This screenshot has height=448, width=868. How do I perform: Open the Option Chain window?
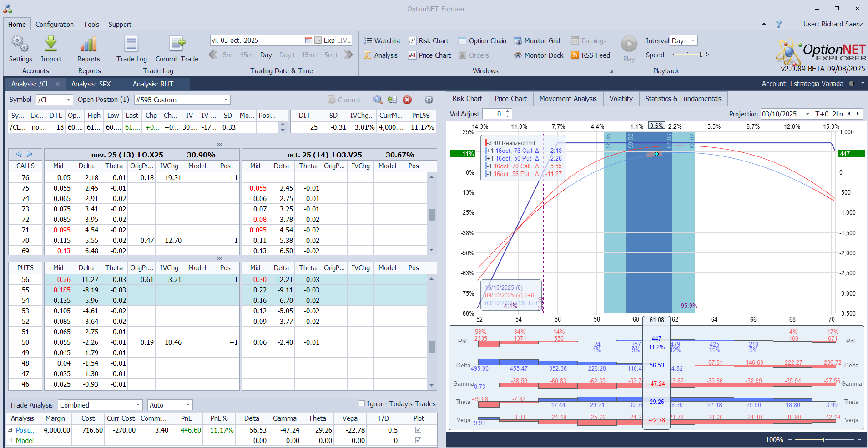coord(482,40)
